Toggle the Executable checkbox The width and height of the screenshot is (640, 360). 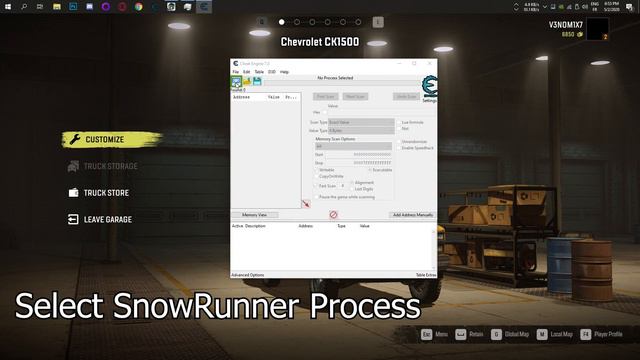coord(370,170)
